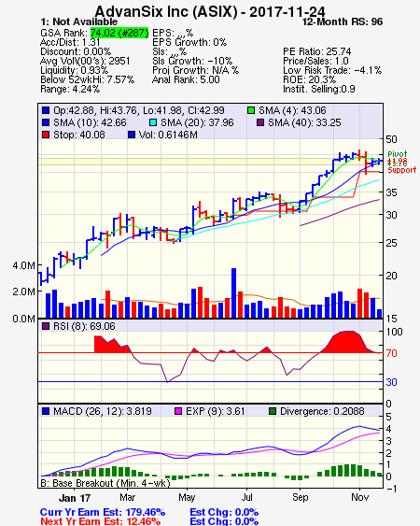Click the Mar time axis label
The height and width of the screenshot is (526, 420).
point(127,497)
